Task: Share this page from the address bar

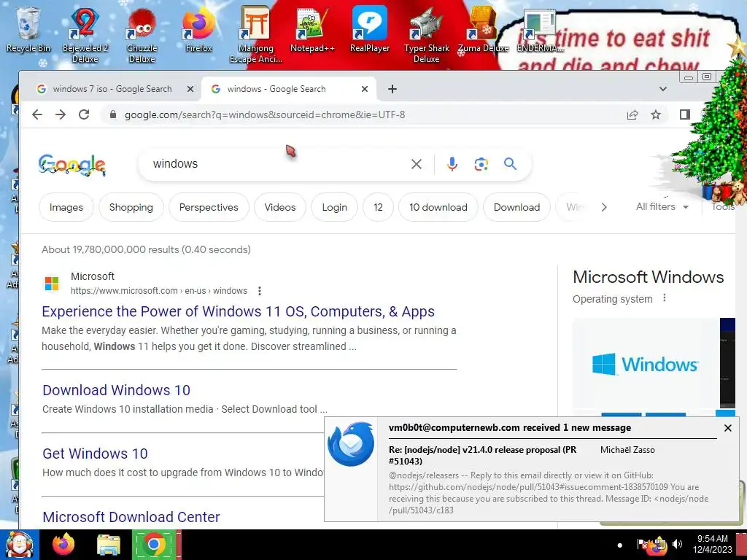Action: pos(632,114)
